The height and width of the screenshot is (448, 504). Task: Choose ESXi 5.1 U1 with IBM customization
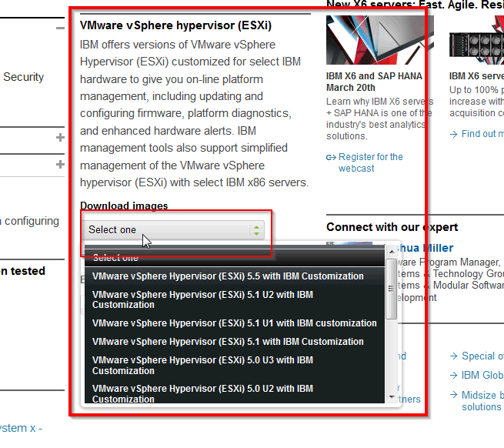pos(235,323)
